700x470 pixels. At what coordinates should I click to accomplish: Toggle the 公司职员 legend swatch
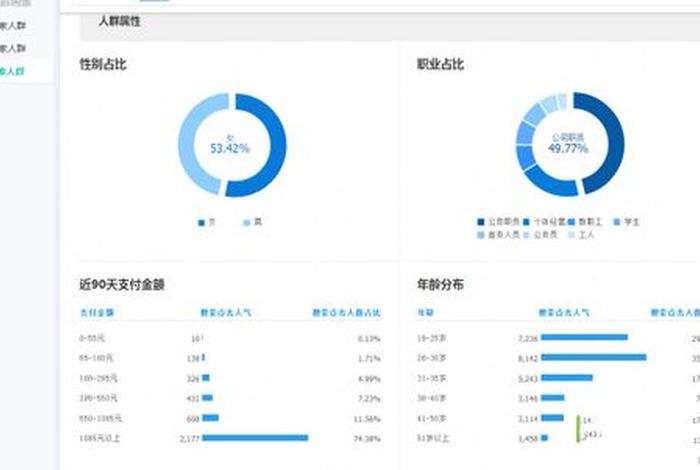[481, 222]
